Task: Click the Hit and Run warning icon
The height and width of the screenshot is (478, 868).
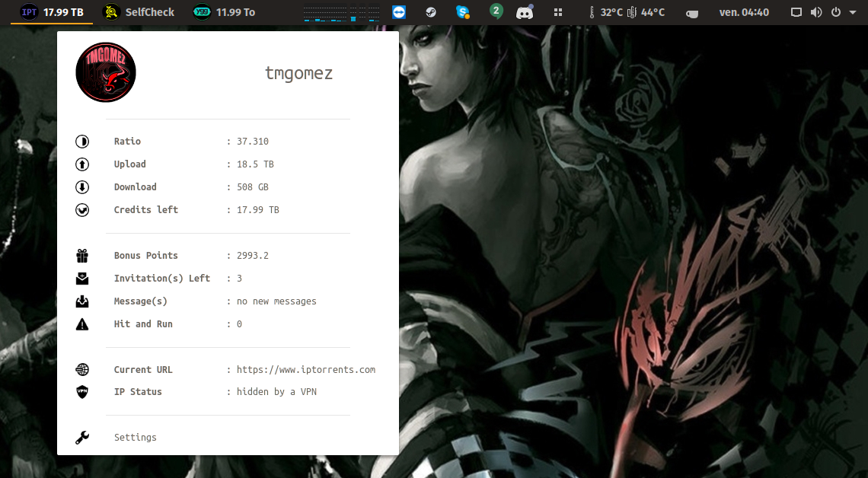Action: (x=82, y=324)
